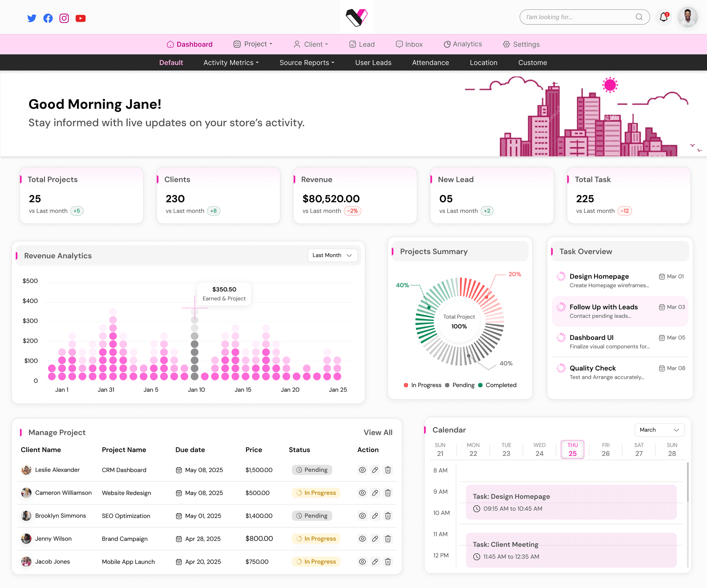707x588 pixels.
Task: Edit Leslie Alexander's CRM Dashboard project
Action: point(375,470)
